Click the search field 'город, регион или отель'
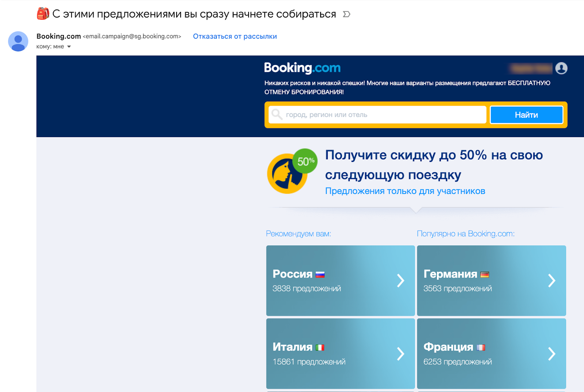Image resolution: width=584 pixels, height=392 pixels. point(377,115)
